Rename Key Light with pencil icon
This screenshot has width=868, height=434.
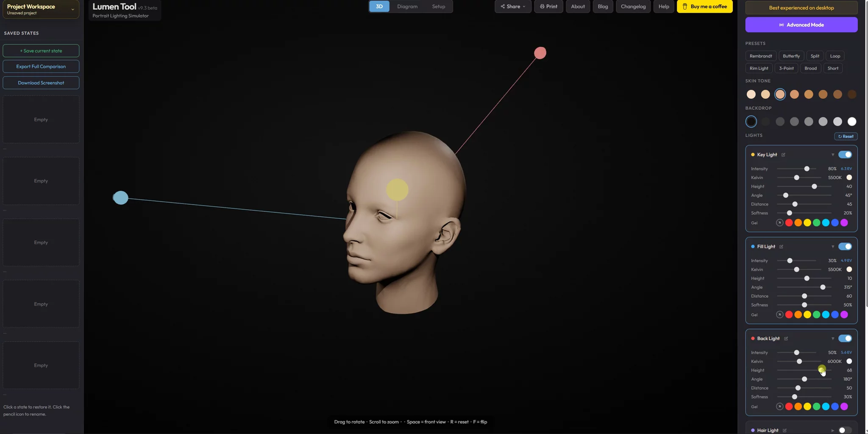[x=783, y=155]
